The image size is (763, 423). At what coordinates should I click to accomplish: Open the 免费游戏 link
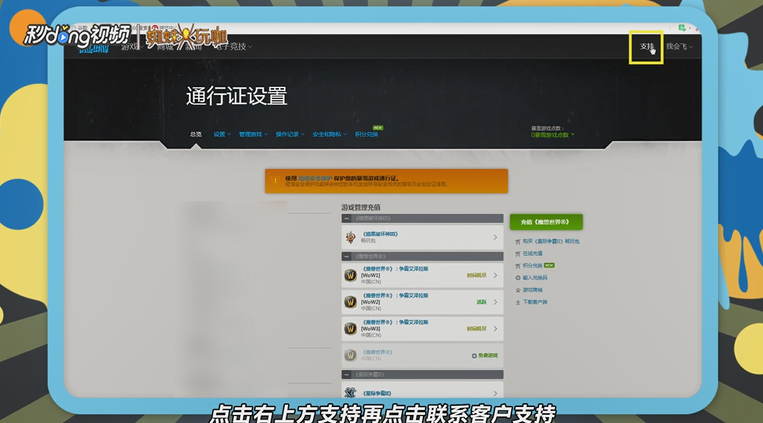(488, 356)
